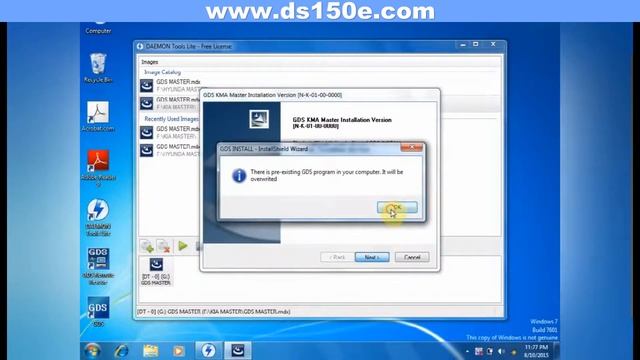Image resolution: width=640 pixels, height=360 pixels.
Task: Open the Recycle Bin desktop icon
Action: point(98,68)
